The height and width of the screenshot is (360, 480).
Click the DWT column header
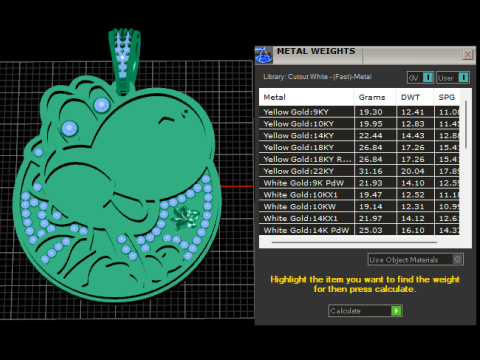pos(415,97)
